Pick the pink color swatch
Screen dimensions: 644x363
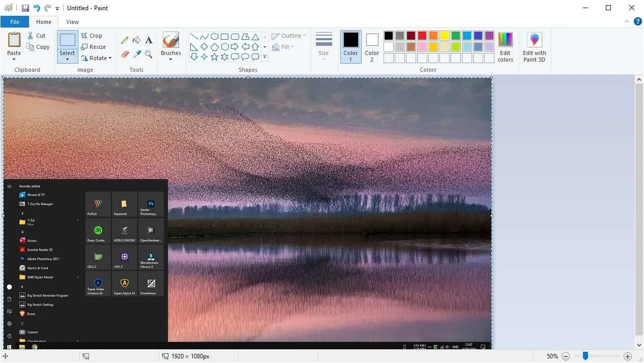[x=422, y=47]
